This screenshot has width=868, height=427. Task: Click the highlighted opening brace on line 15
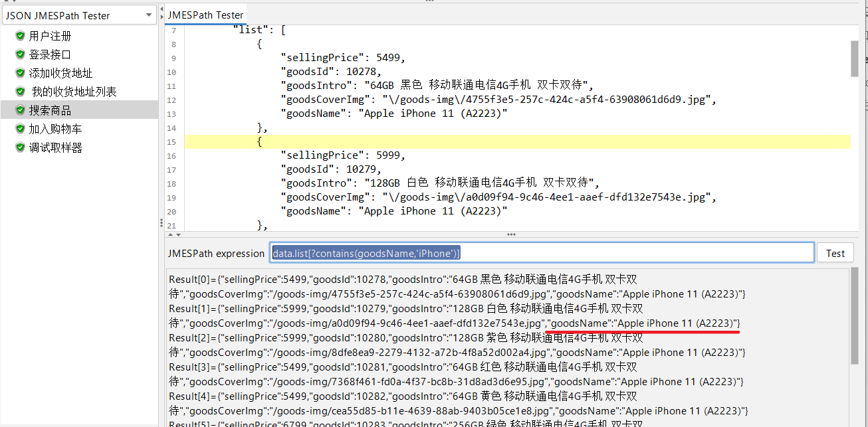(x=260, y=141)
